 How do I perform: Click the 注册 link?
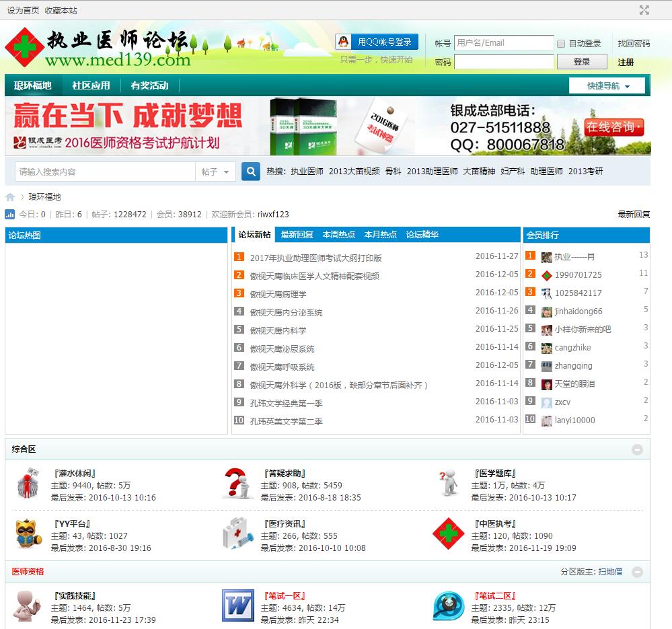pyautogui.click(x=626, y=63)
